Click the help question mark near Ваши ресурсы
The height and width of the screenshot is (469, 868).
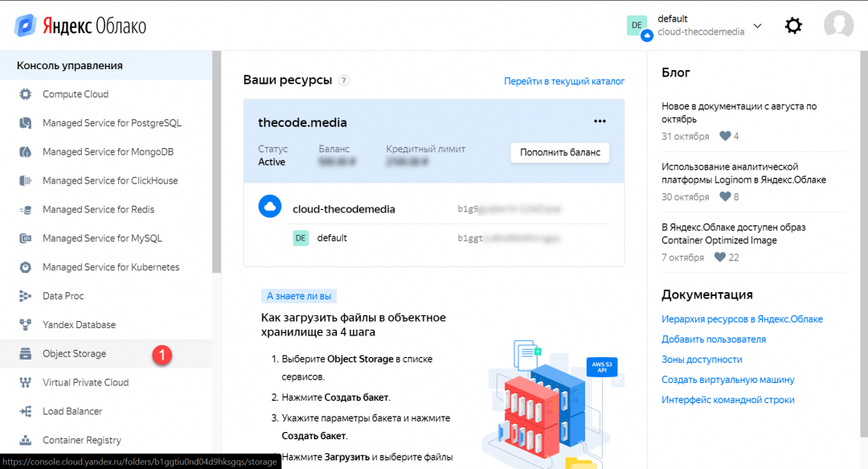click(x=344, y=80)
